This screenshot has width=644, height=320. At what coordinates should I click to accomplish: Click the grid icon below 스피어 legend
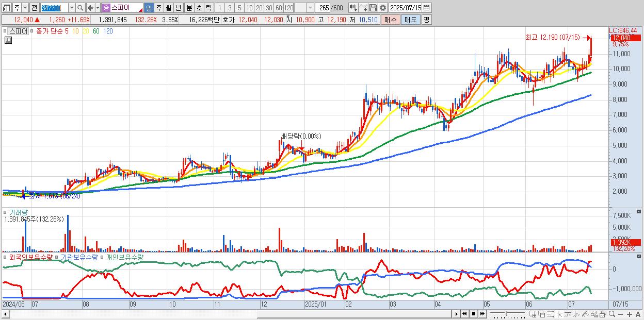[x=8, y=40]
